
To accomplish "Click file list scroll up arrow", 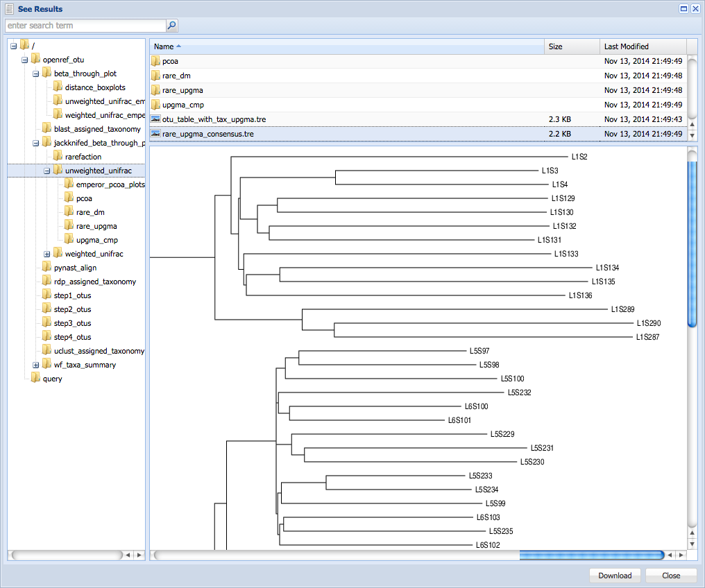I will 693,124.
